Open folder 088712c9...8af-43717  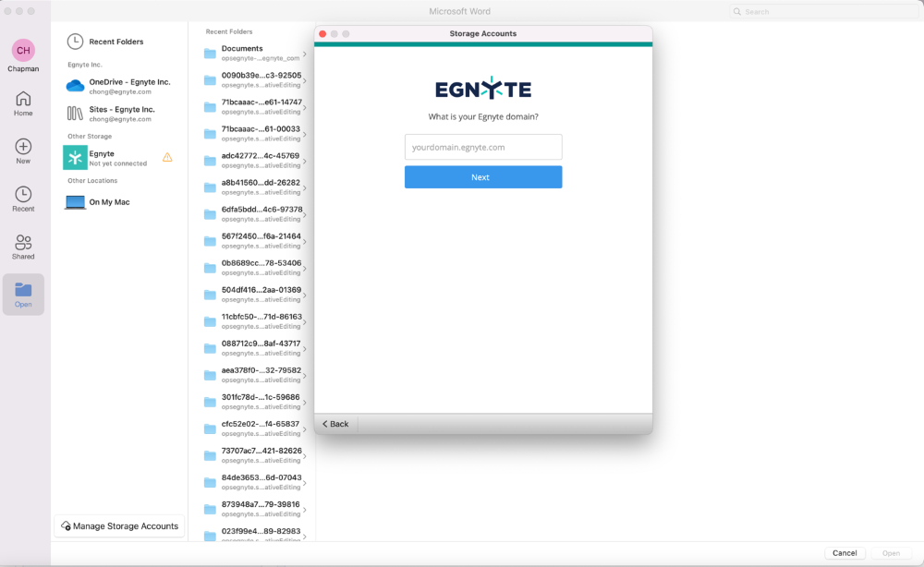pos(255,348)
